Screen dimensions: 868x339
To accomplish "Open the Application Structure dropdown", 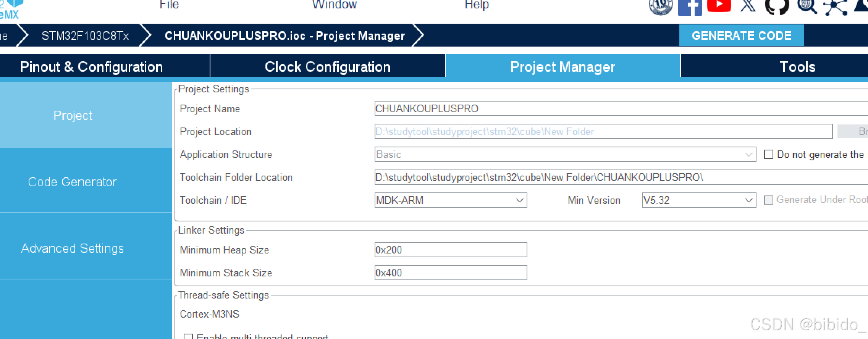I will pyautogui.click(x=565, y=154).
